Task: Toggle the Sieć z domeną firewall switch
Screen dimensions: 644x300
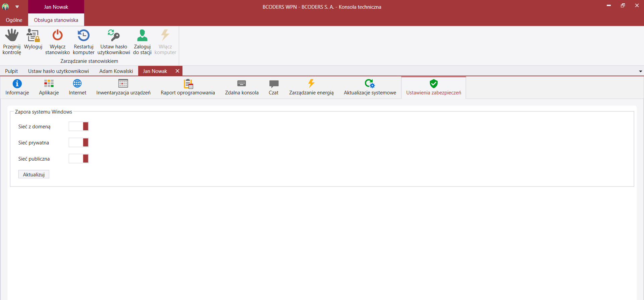Action: coord(78,126)
